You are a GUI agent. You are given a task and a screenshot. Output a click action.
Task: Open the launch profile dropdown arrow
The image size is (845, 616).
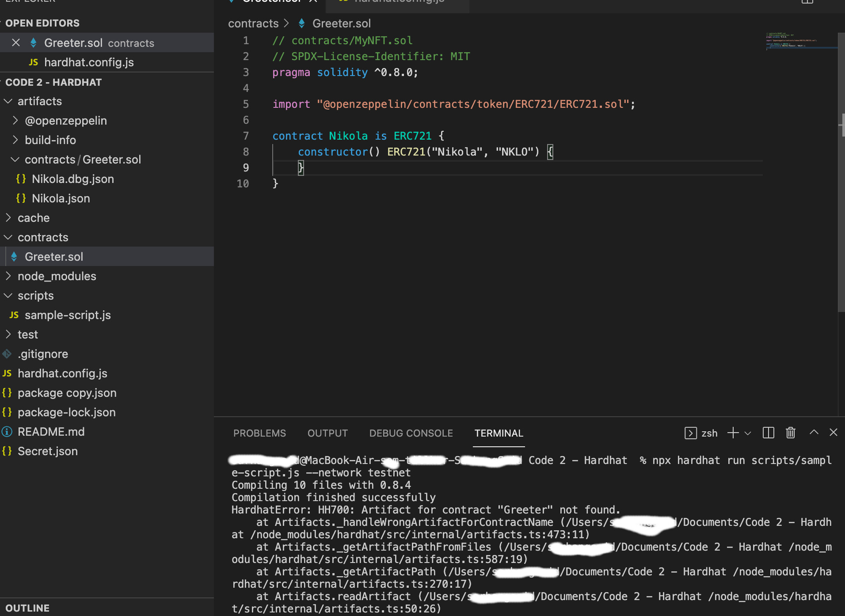click(x=748, y=433)
